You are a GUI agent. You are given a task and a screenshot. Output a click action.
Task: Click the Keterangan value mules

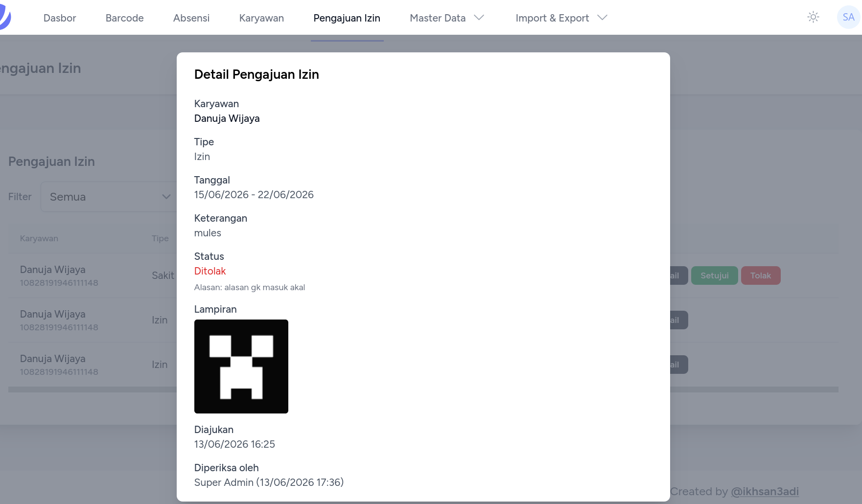[x=208, y=233]
